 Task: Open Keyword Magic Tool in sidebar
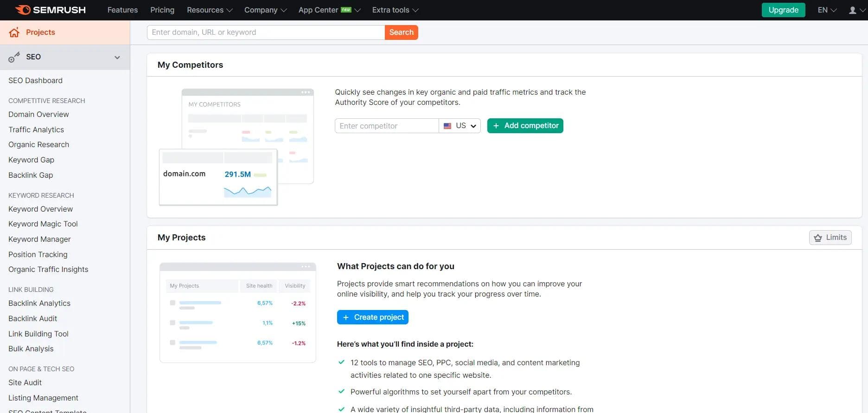[43, 224]
